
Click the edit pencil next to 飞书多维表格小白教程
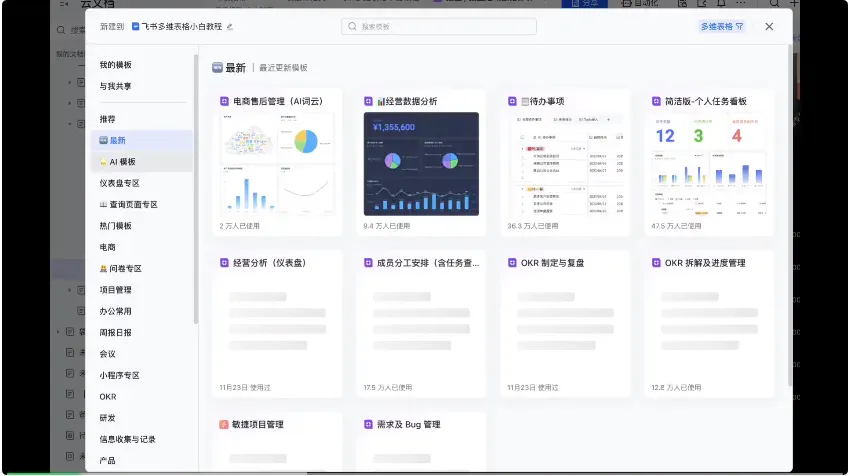pos(230,27)
